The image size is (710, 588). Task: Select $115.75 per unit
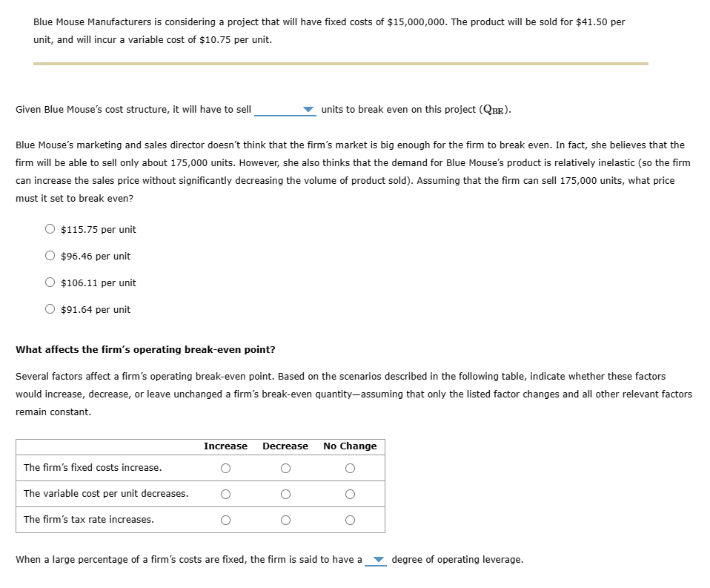coord(50,229)
